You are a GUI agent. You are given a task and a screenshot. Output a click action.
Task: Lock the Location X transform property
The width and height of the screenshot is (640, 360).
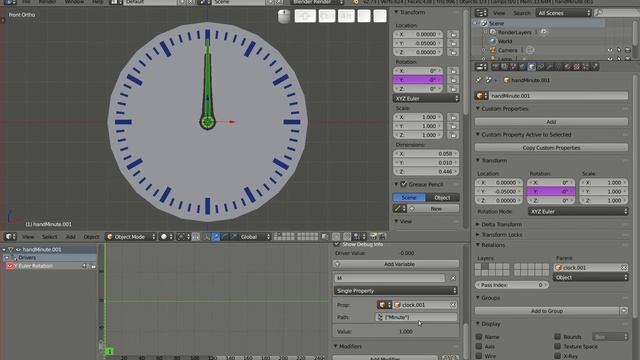tap(453, 34)
